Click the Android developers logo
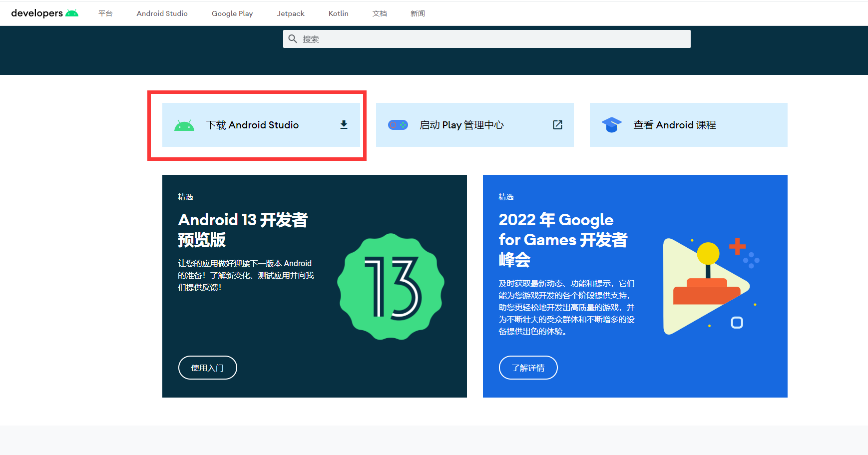The height and width of the screenshot is (455, 868). coord(44,13)
